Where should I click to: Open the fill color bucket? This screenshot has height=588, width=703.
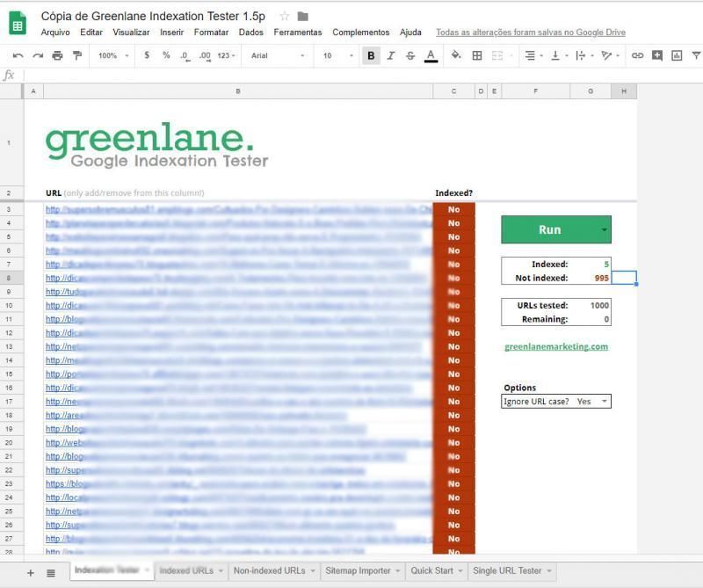click(455, 55)
